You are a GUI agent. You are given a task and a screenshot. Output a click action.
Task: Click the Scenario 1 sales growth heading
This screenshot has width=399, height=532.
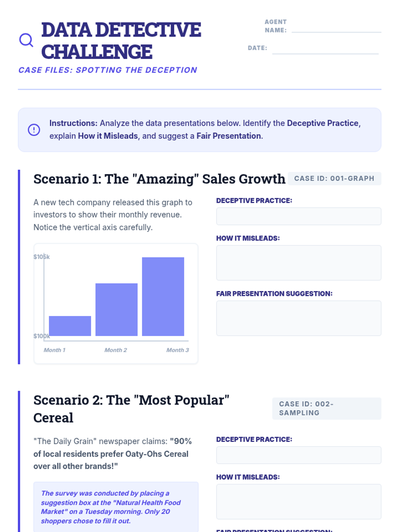pos(159,179)
